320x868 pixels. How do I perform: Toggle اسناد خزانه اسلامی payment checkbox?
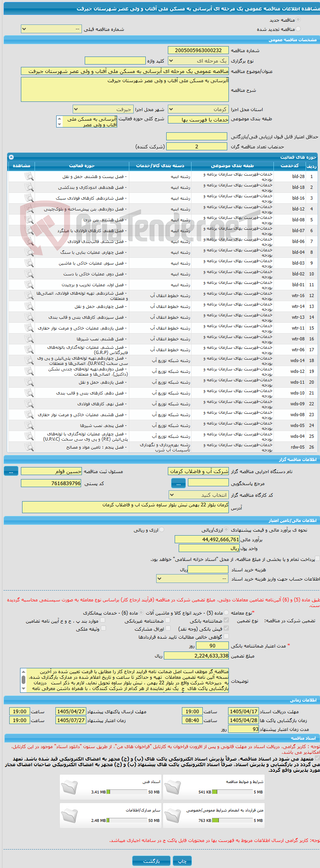pos(318,558)
